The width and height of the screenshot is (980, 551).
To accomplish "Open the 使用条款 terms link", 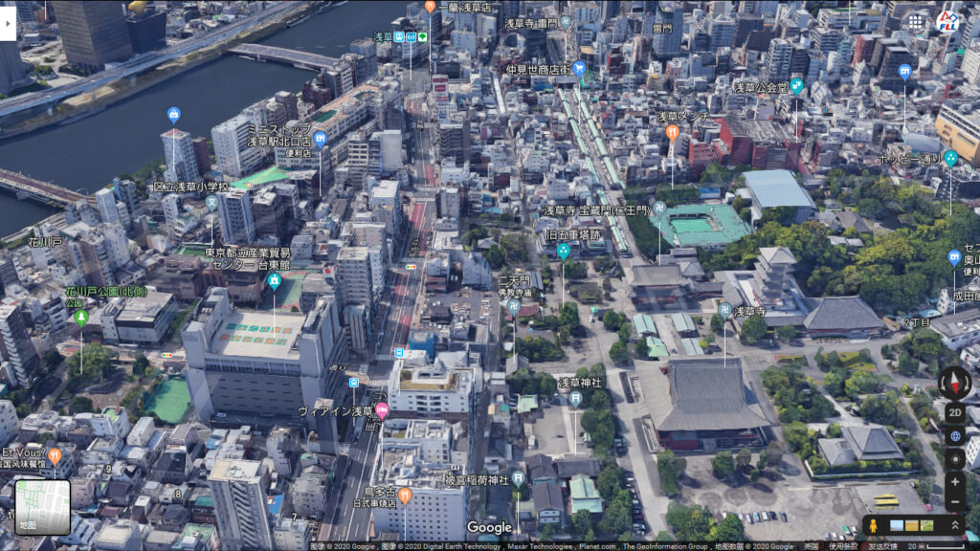I will (842, 546).
